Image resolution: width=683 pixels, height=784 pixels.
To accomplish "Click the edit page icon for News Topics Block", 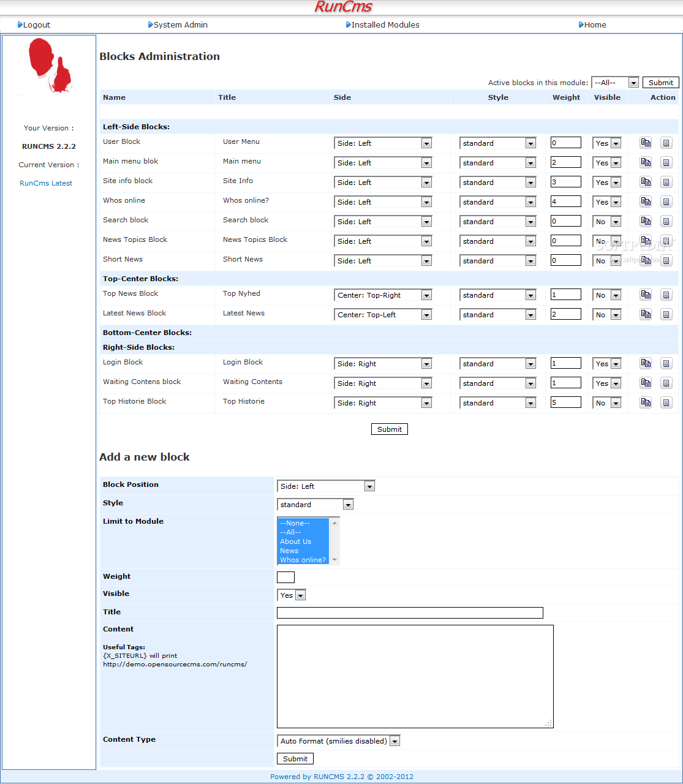I will tap(666, 241).
